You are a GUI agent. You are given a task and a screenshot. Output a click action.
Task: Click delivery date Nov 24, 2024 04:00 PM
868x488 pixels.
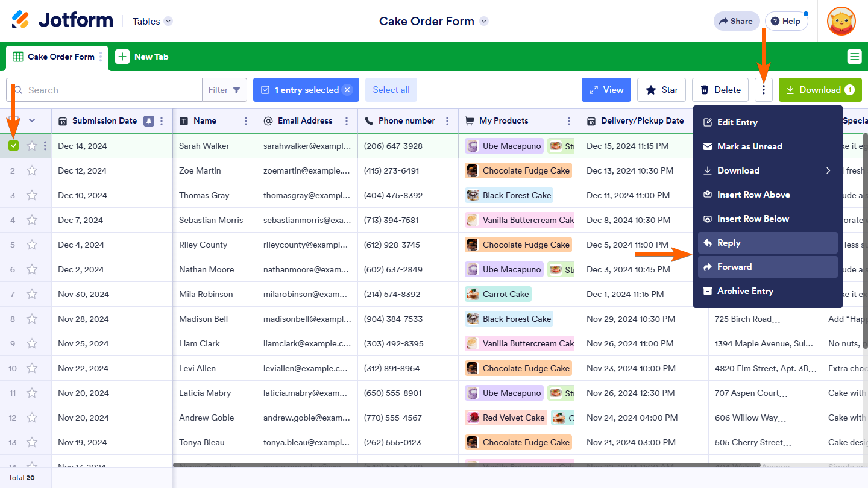click(644, 418)
